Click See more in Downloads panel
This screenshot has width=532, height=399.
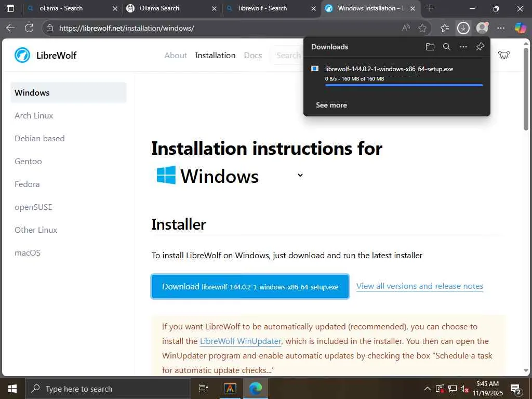click(x=331, y=105)
